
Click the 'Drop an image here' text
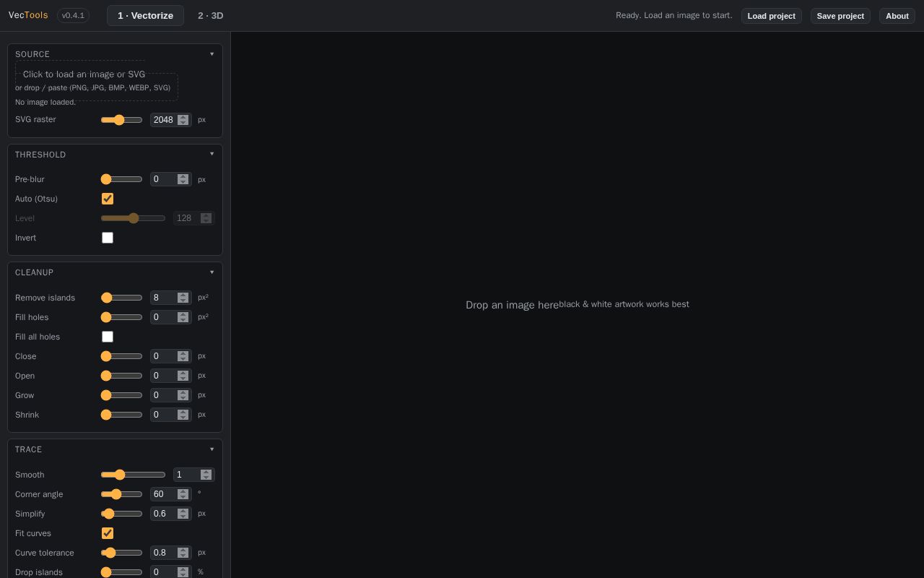(x=512, y=305)
